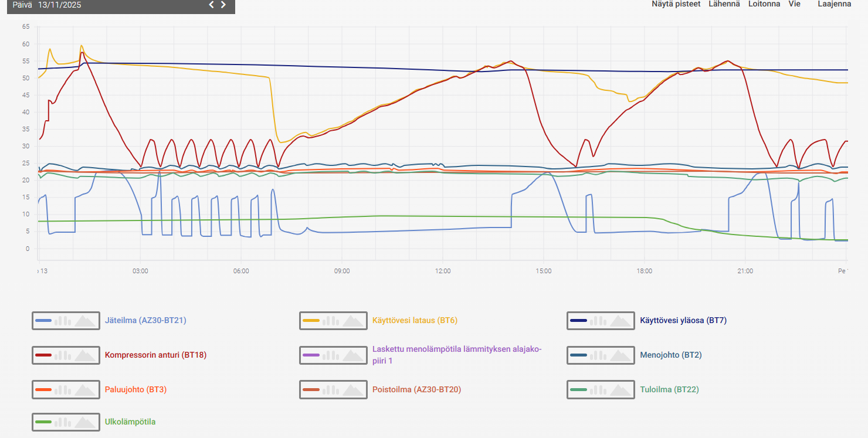Select line chart style for Tuloilma
868x438 pixels.
(578, 390)
